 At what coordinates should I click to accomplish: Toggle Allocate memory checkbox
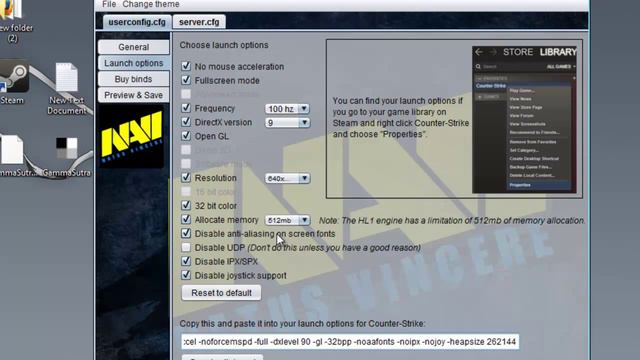[186, 220]
